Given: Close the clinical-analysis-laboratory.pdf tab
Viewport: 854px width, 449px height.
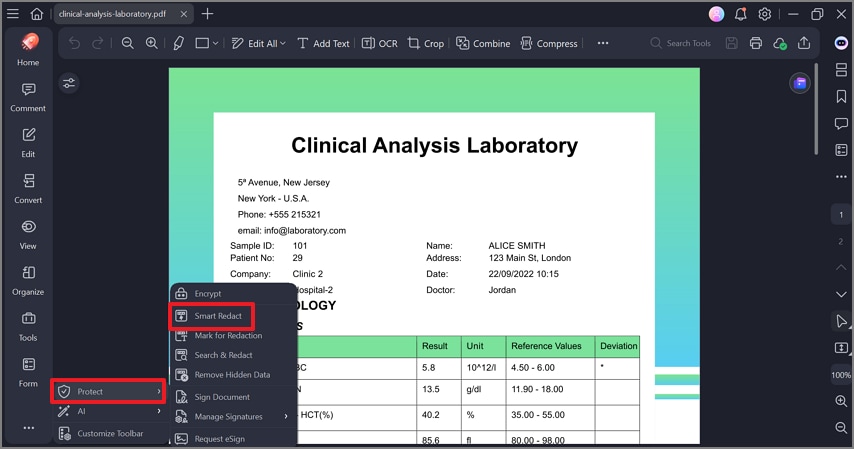Looking at the screenshot, I should click(x=184, y=14).
